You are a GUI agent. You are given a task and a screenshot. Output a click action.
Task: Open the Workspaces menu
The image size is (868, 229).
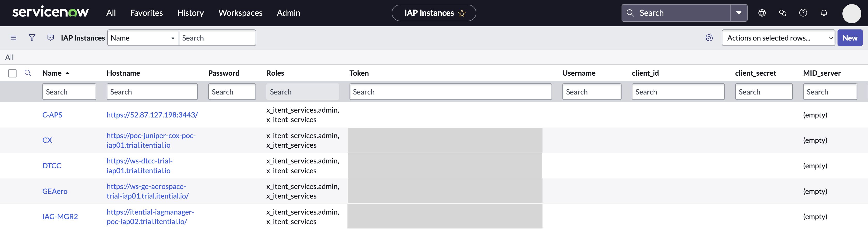(x=240, y=13)
